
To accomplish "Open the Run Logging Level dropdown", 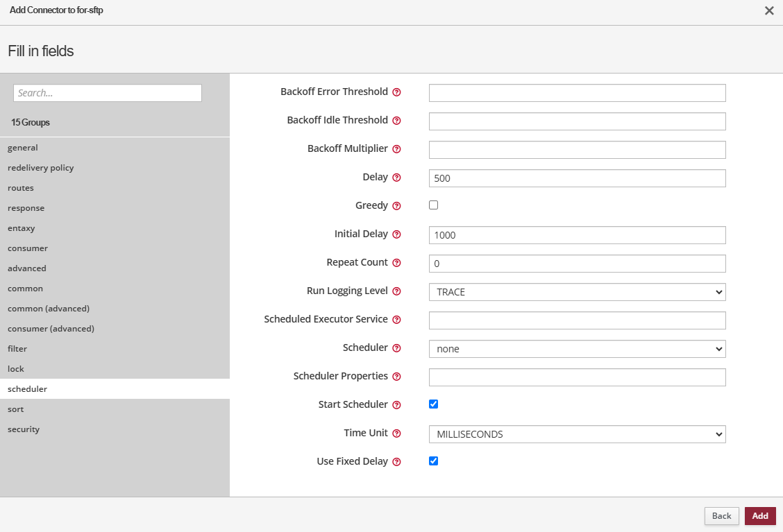I will tap(577, 292).
